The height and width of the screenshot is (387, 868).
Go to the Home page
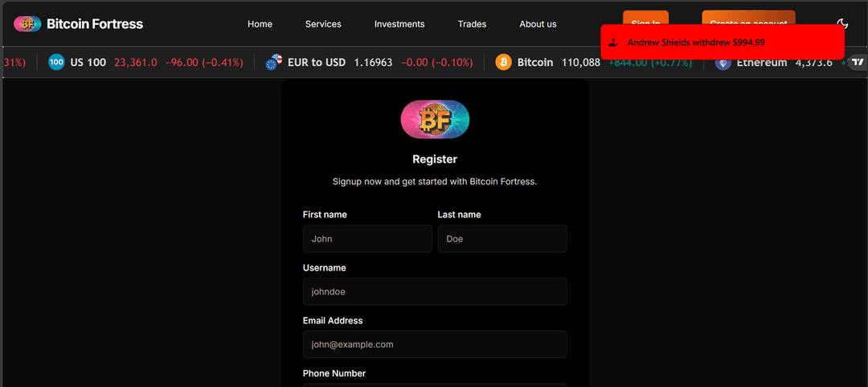click(x=260, y=24)
